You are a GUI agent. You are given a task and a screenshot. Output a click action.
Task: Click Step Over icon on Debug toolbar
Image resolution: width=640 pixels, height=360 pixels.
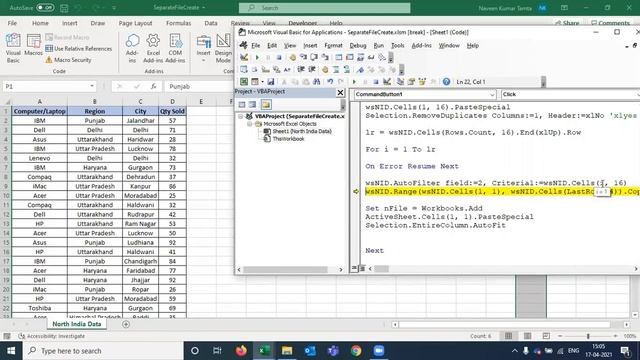pos(314,57)
